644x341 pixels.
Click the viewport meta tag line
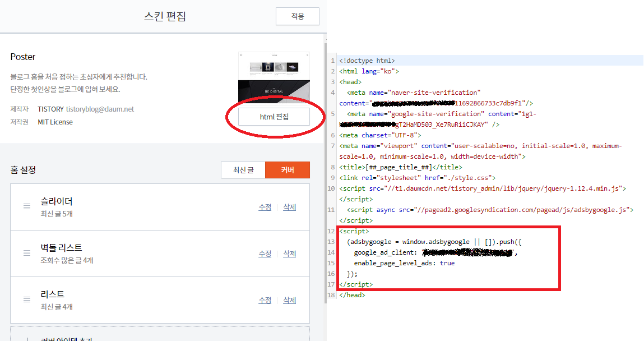pyautogui.click(x=480, y=151)
